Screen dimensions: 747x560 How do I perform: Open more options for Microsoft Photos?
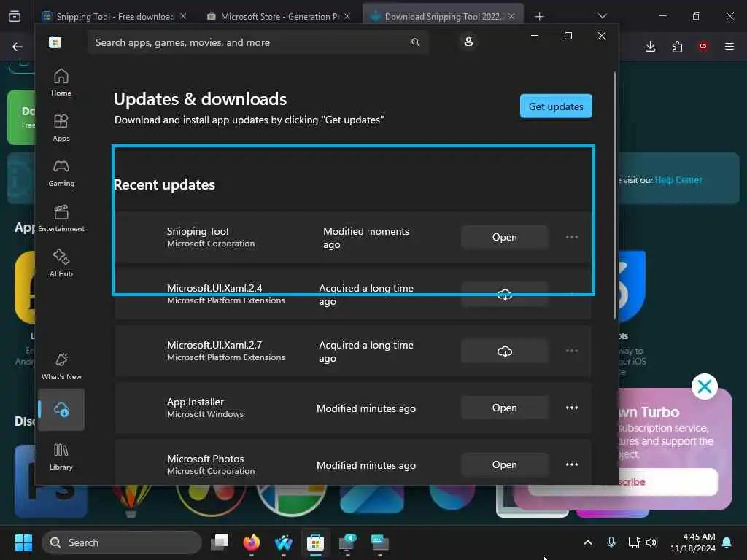pos(572,464)
